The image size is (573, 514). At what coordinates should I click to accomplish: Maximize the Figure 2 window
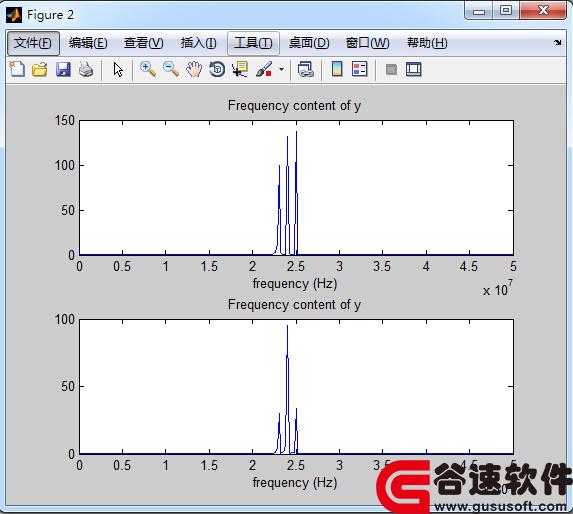click(x=506, y=10)
